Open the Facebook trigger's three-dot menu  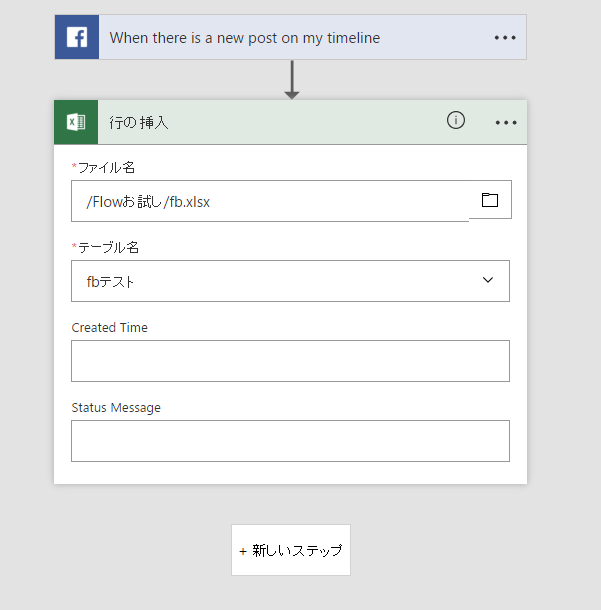(505, 38)
